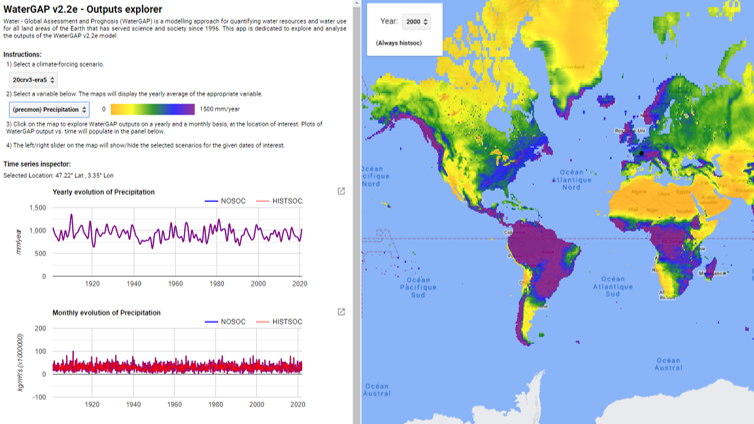Click the '(Always histsoc)' note
The width and height of the screenshot is (754, 424).
pyautogui.click(x=399, y=43)
